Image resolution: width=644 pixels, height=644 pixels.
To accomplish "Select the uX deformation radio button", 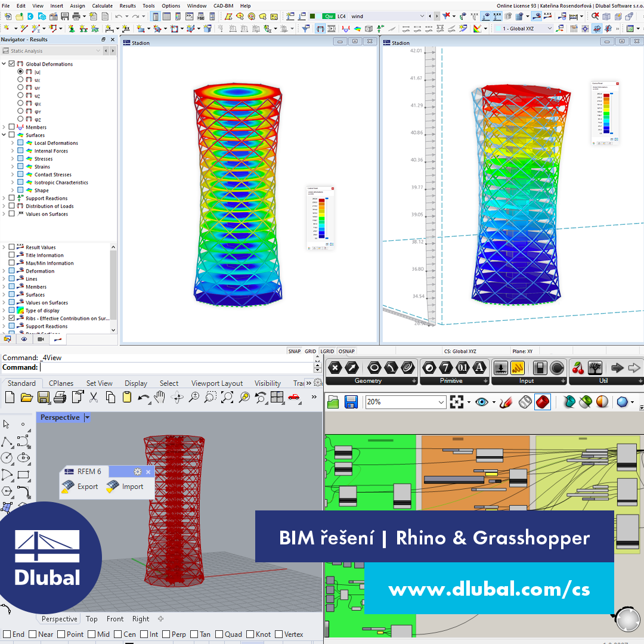I will pos(20,79).
